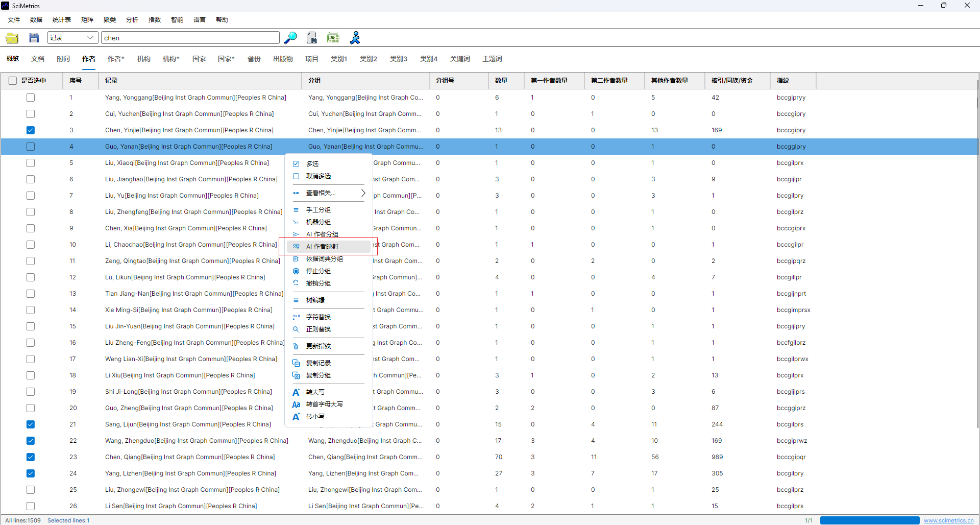Screen dimensions: 980x525
Task: Uncheck the box for Chen, Qiang row
Action: [31, 457]
